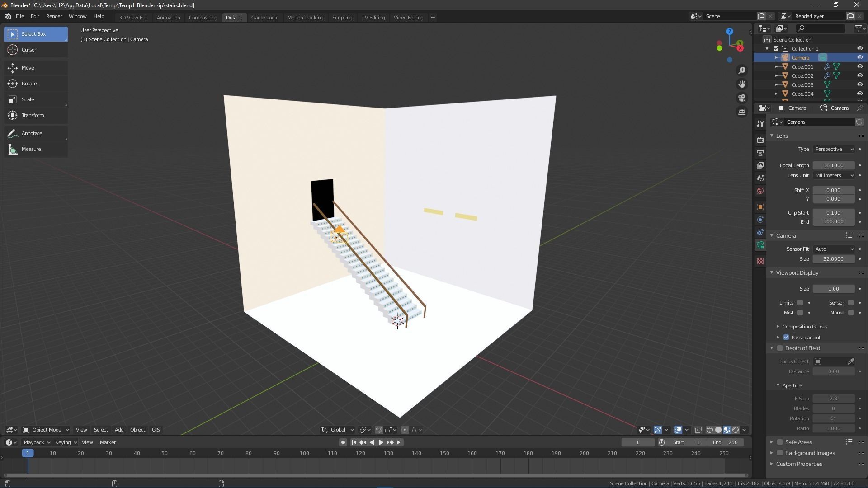This screenshot has height=488, width=868.
Task: Switch to the UV Editing workspace tab
Action: [373, 18]
